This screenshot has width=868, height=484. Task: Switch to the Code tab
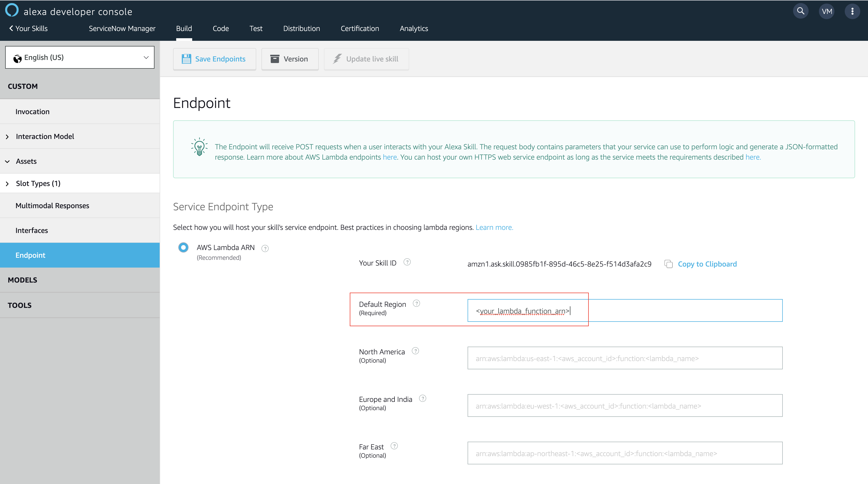(x=221, y=29)
